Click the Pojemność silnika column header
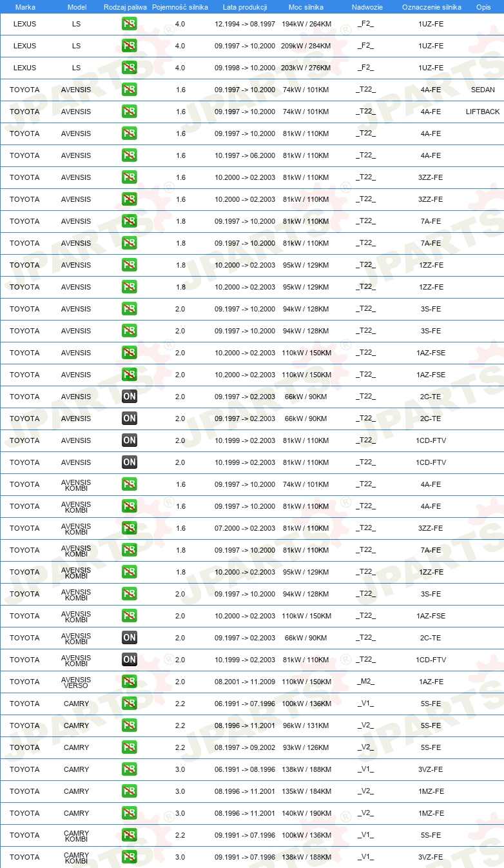 (x=180, y=7)
